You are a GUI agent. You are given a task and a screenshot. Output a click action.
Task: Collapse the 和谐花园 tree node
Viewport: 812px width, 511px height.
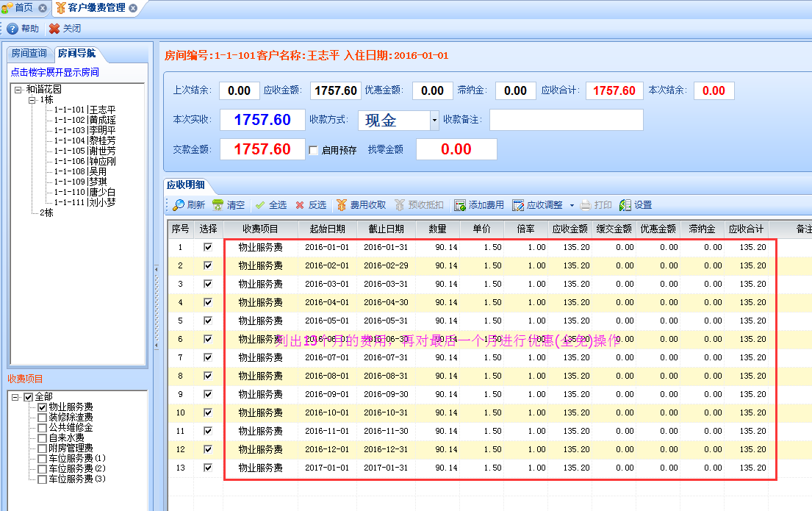click(18, 89)
